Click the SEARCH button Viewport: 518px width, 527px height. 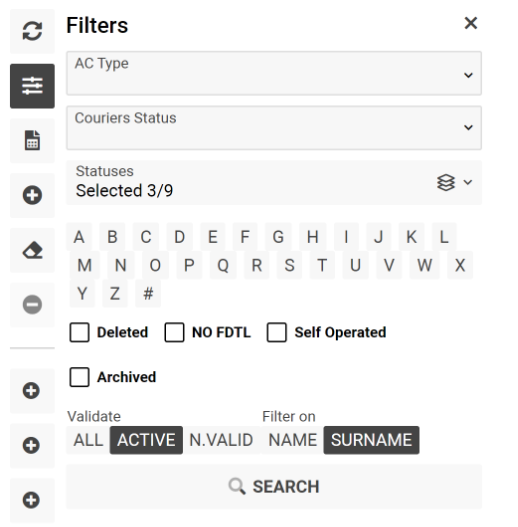274,487
